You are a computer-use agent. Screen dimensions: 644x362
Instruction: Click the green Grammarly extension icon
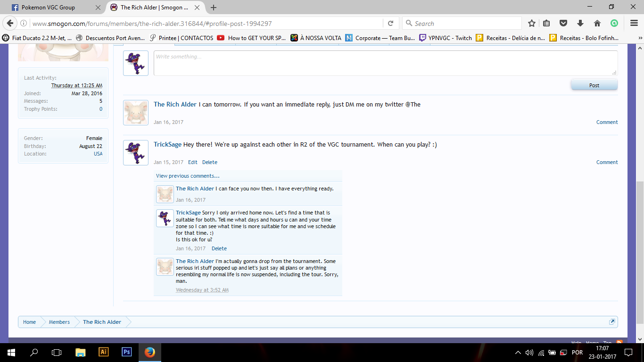[x=614, y=24]
